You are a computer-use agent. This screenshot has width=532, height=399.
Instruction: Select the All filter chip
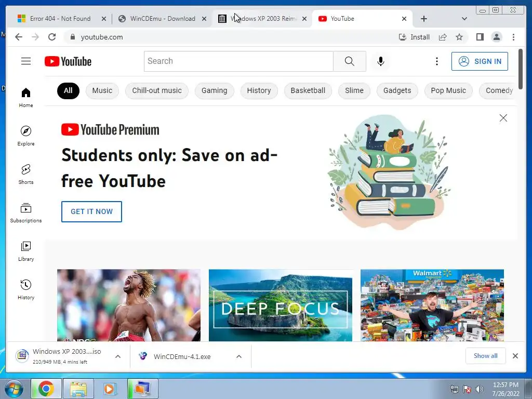(x=68, y=90)
